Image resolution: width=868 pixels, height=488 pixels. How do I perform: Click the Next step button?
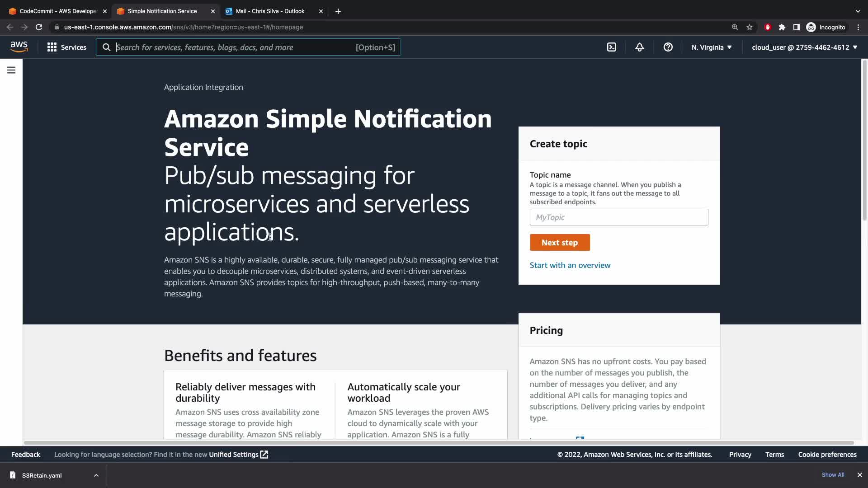[559, 243]
